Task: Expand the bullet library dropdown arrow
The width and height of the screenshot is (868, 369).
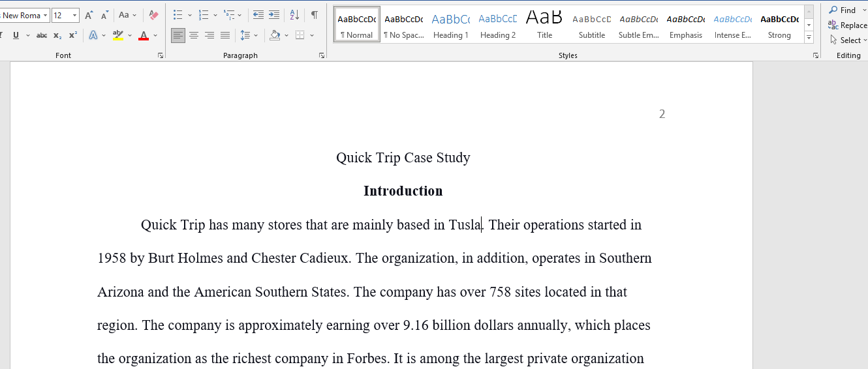Action: [190, 15]
